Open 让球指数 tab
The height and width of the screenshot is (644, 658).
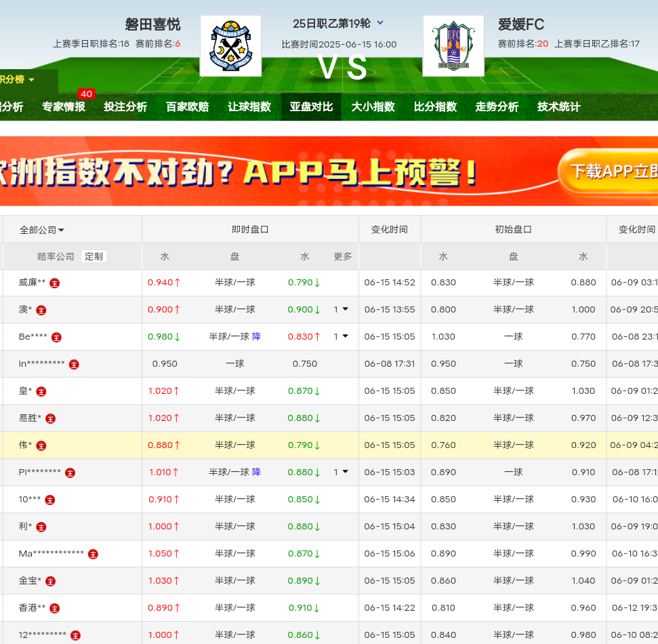pos(249,106)
